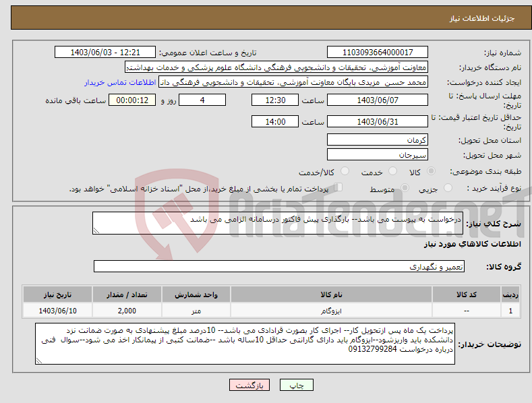The height and width of the screenshot is (403, 532).
Task: Click the row number cell 1
Action: [x=510, y=311]
